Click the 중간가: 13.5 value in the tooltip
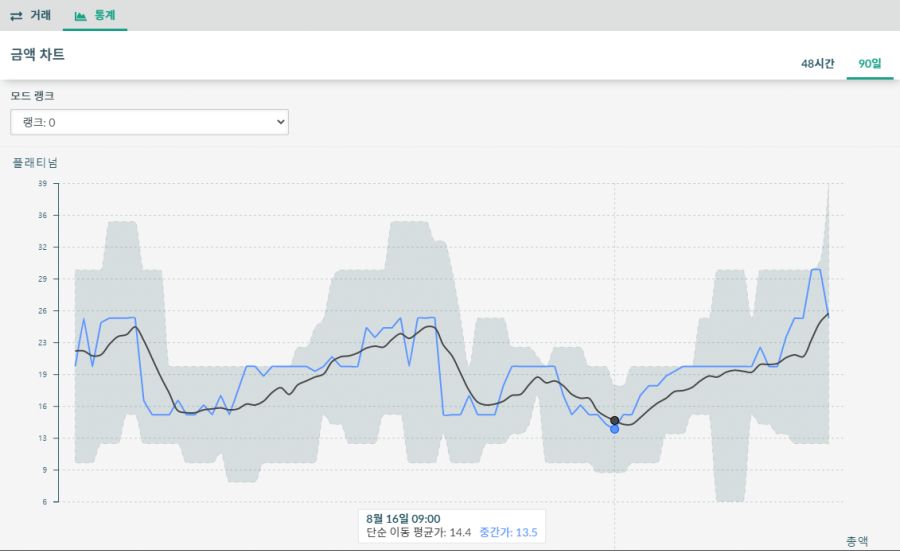 pos(508,532)
